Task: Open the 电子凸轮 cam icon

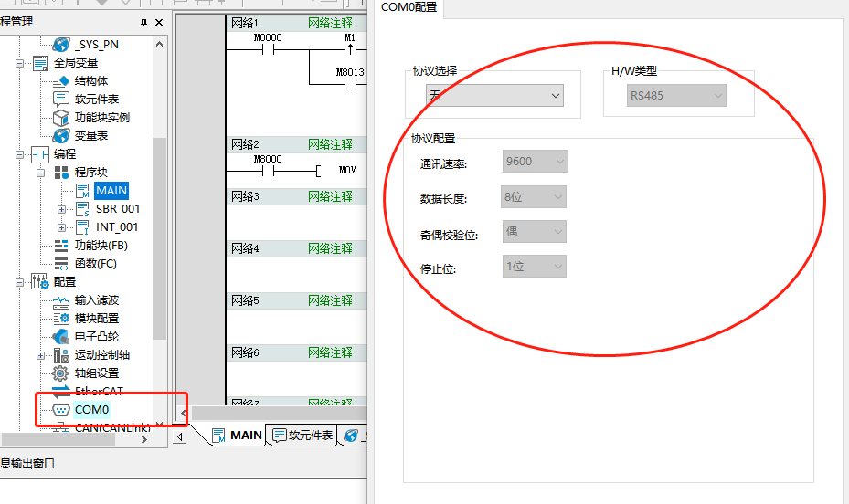Action: [x=60, y=337]
